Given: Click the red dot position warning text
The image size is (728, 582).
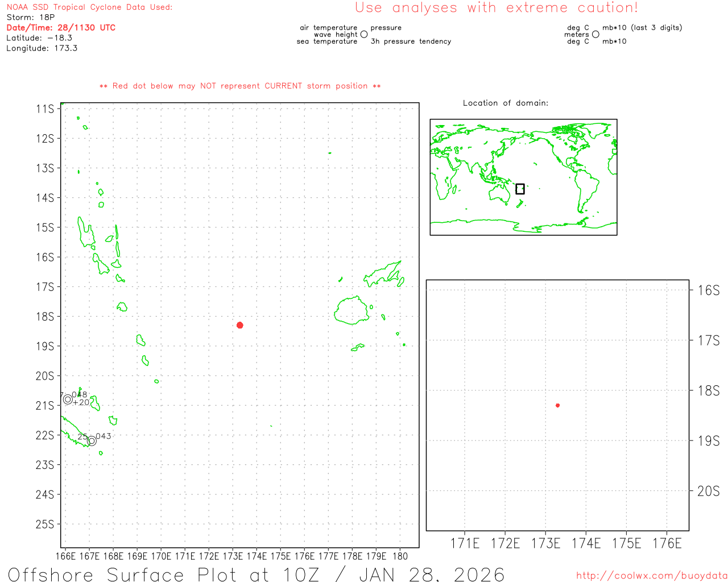Looking at the screenshot, I should coord(240,86).
